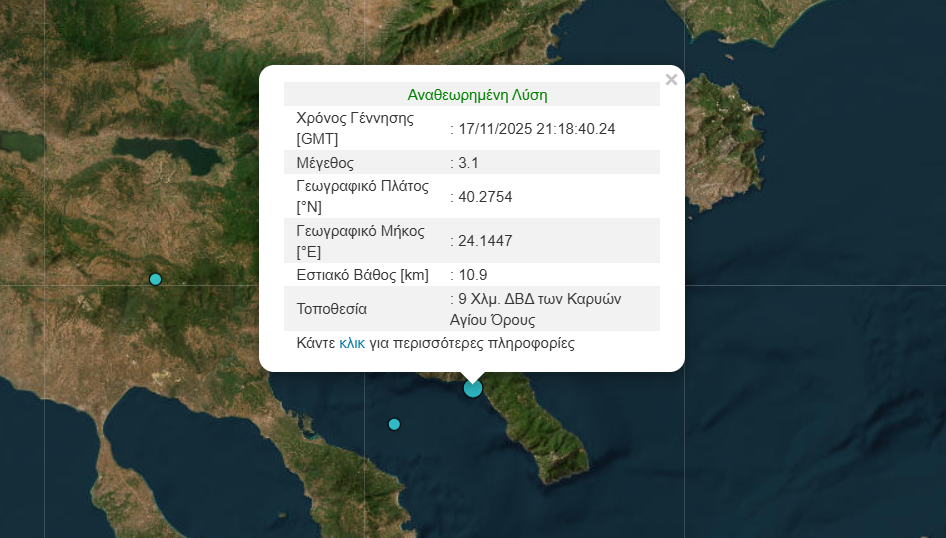
Task: Click the magnitude value 3.1
Action: pos(469,162)
